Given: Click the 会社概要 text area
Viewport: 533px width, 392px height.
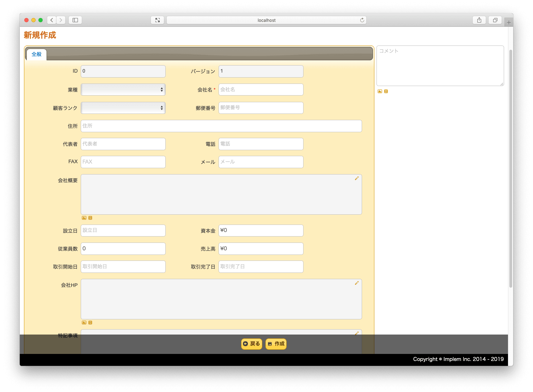Looking at the screenshot, I should click(221, 194).
